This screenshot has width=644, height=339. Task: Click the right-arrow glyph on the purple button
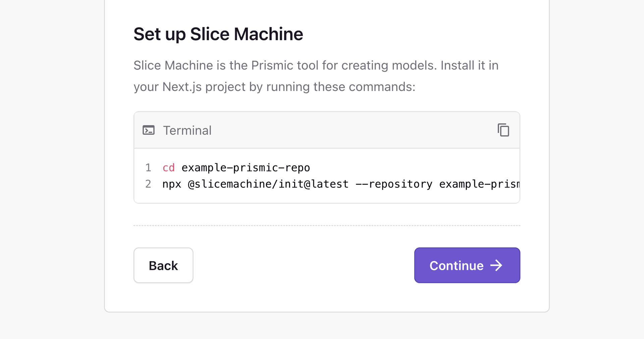(x=496, y=265)
